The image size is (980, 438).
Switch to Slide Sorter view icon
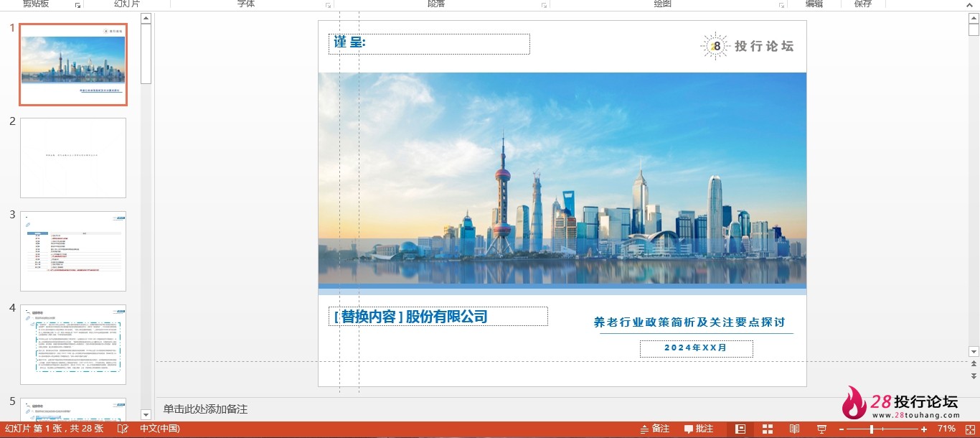pyautogui.click(x=768, y=429)
